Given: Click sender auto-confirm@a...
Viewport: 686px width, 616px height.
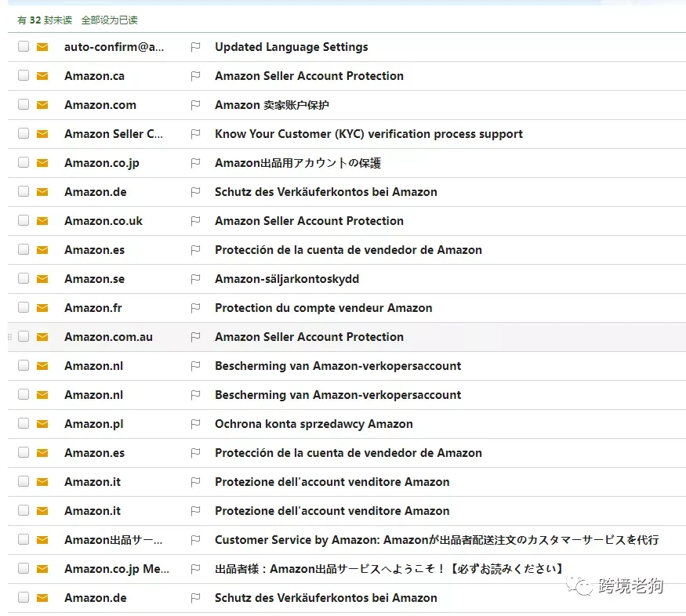Looking at the screenshot, I should 114,47.
